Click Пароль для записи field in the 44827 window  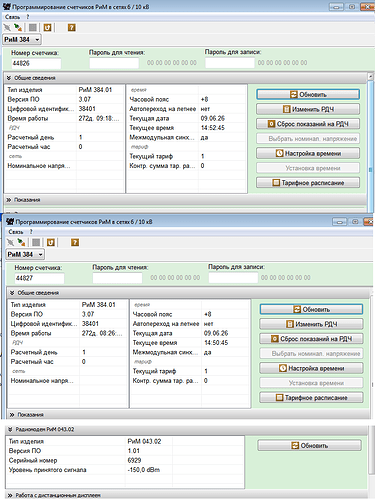coord(233,278)
